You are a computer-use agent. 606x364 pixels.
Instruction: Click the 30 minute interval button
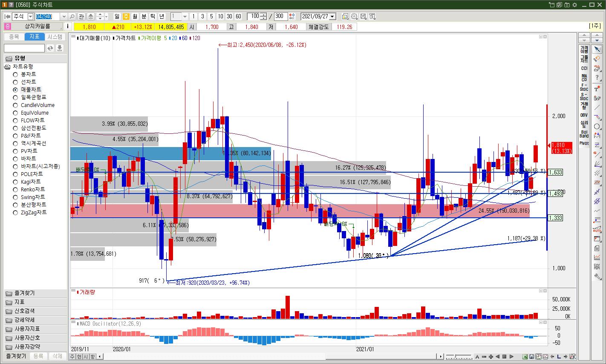coord(229,16)
